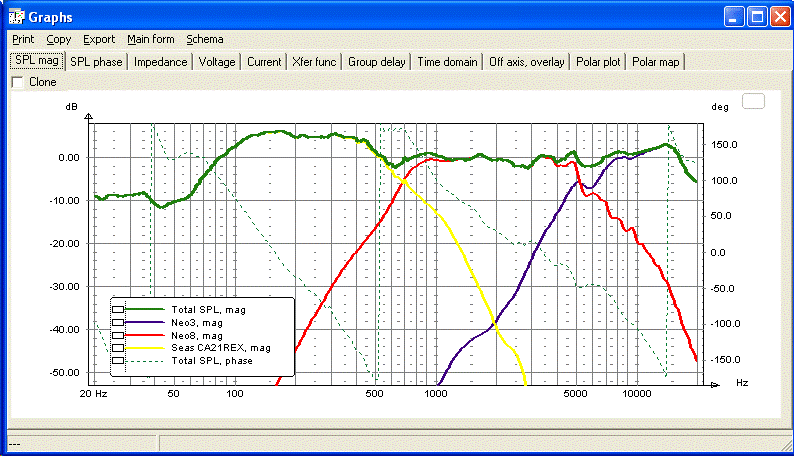
Task: Switch to the Impedance tab
Action: click(161, 62)
